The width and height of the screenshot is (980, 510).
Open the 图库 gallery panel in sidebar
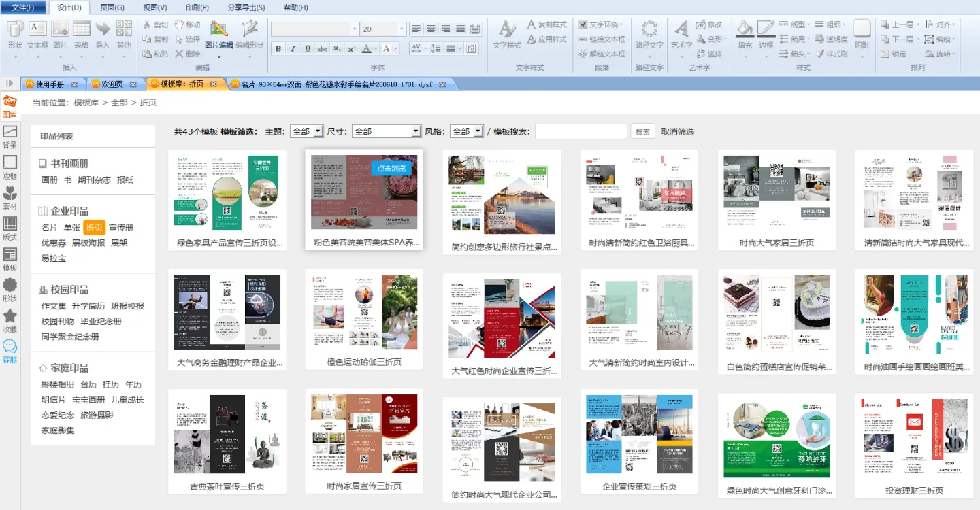click(10, 105)
